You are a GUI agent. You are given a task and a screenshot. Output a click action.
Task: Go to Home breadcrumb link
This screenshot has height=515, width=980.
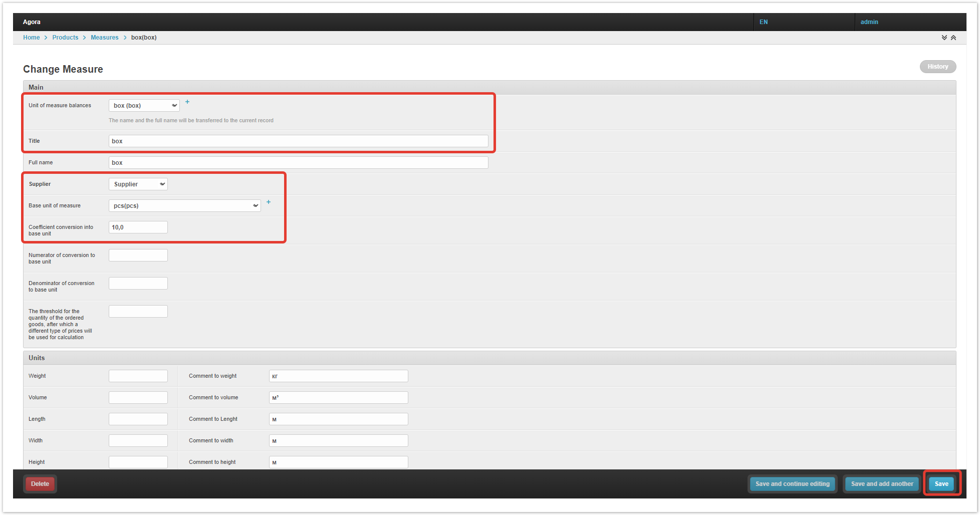[31, 38]
